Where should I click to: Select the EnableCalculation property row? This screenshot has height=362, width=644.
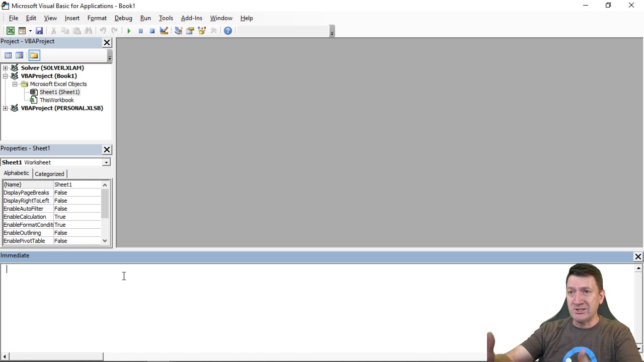click(52, 217)
